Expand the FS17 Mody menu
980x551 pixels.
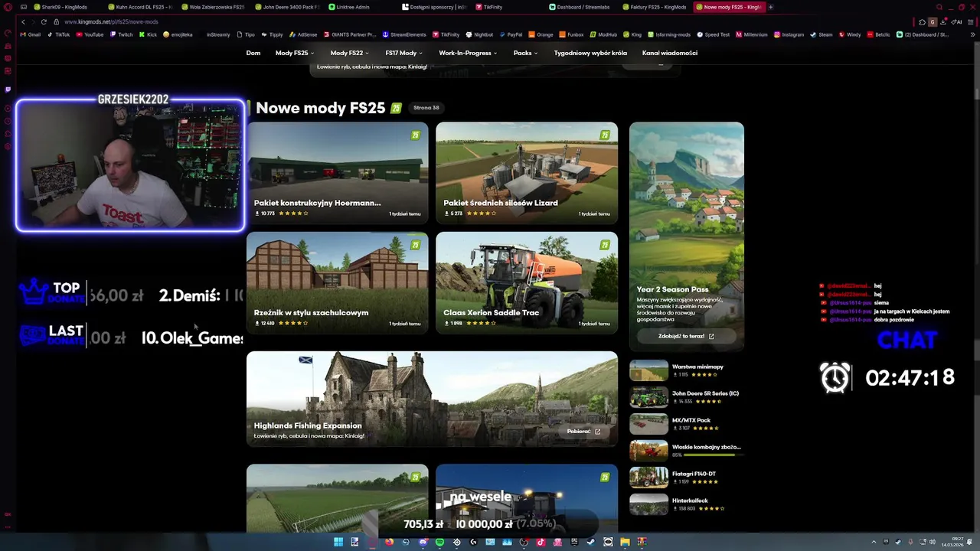pos(404,53)
